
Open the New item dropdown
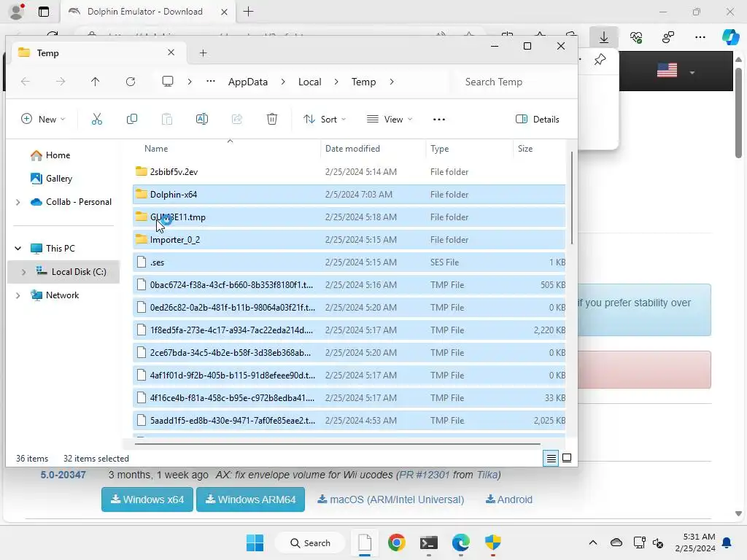43,119
